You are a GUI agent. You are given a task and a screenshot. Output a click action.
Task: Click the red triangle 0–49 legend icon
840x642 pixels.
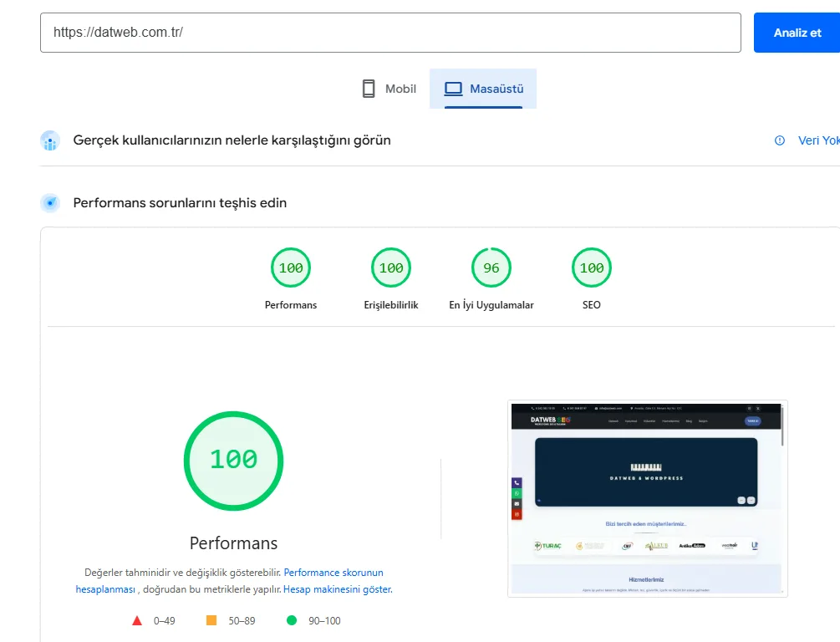point(136,620)
